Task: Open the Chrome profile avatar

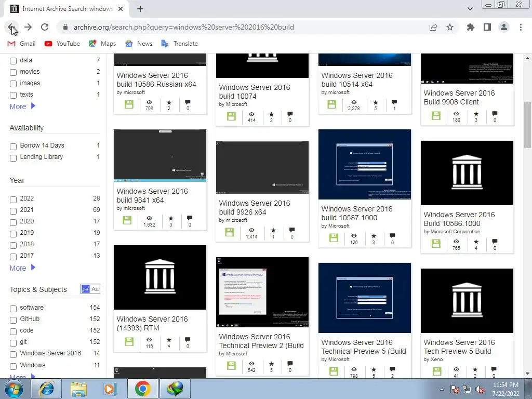Action: point(504,27)
